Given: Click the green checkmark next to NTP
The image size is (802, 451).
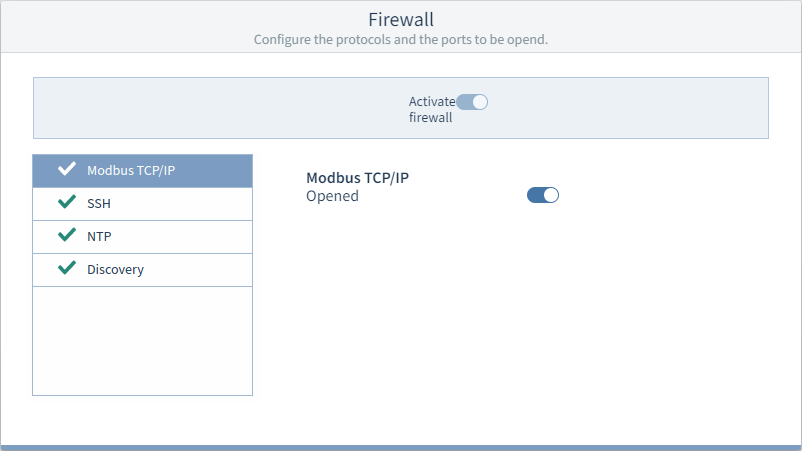Looking at the screenshot, I should pyautogui.click(x=67, y=235).
